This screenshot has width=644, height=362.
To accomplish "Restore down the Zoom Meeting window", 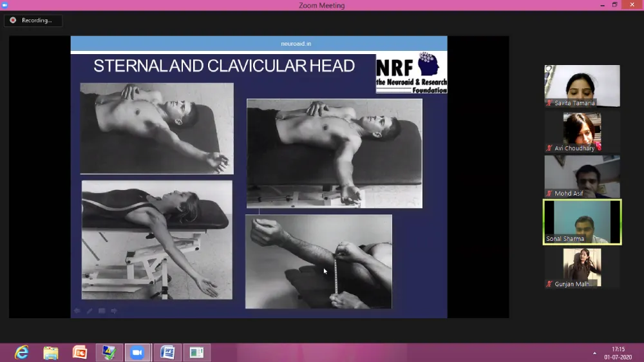I will pyautogui.click(x=614, y=5).
